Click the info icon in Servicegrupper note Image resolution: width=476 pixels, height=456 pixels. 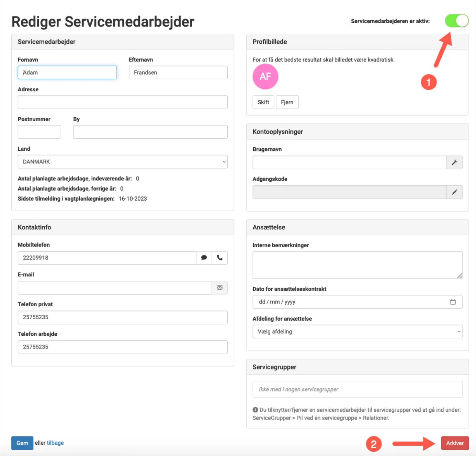click(255, 410)
